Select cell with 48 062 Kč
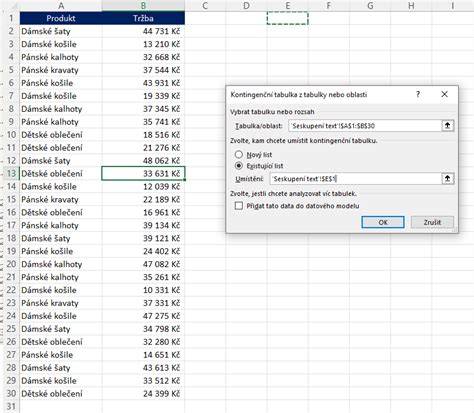Viewport: 474px width, 413px height. [143, 161]
